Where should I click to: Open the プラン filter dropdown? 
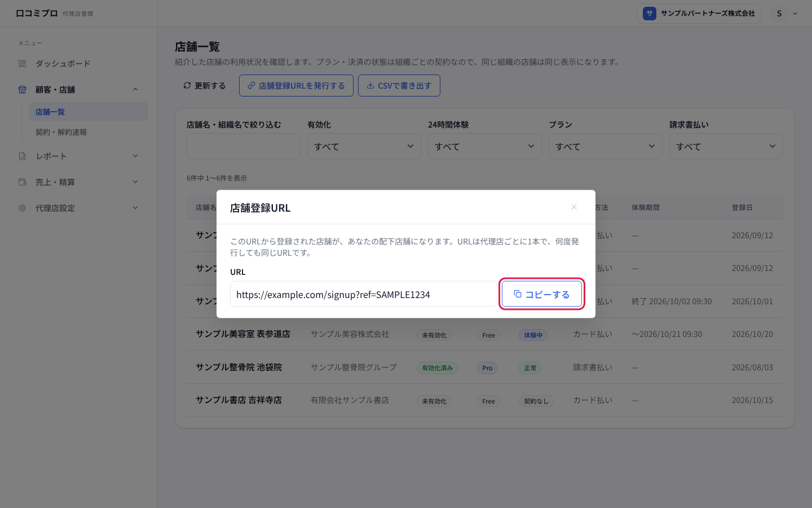coord(606,146)
